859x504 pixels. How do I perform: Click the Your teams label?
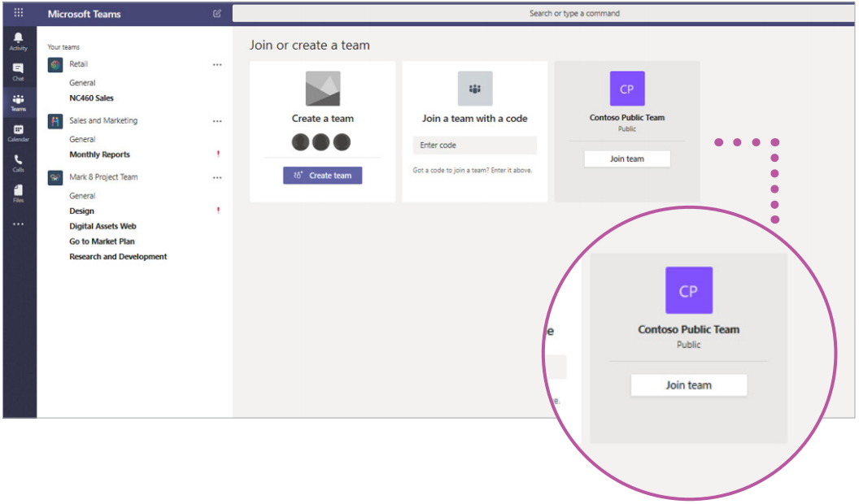tap(63, 47)
